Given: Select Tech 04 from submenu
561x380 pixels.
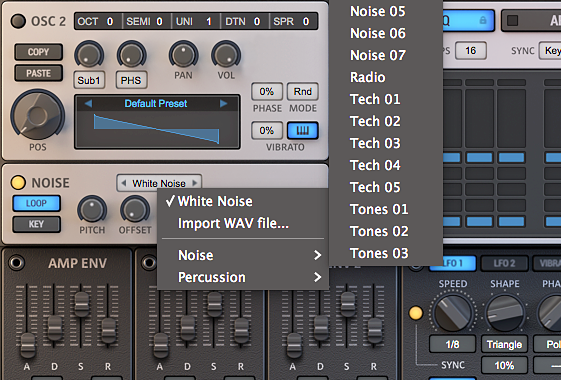Looking at the screenshot, I should 386,165.
